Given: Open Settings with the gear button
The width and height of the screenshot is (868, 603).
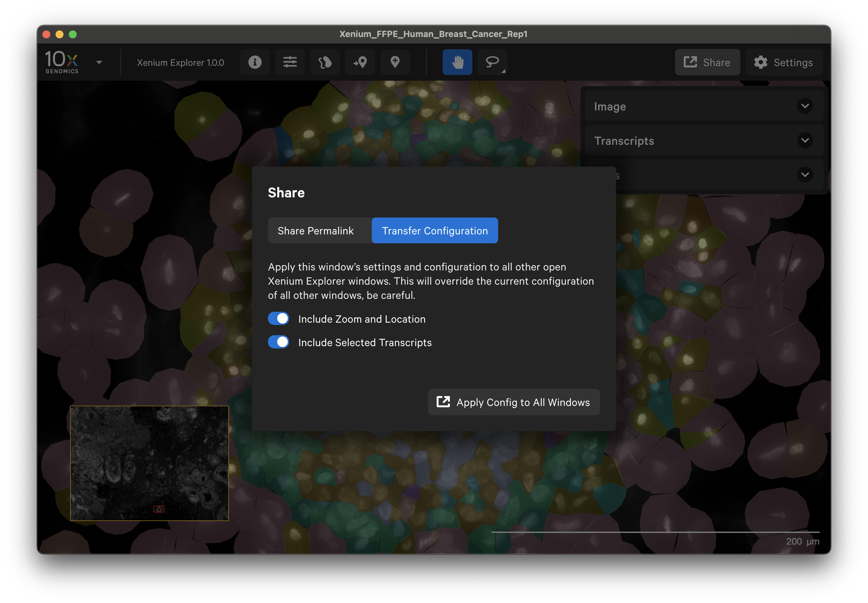Looking at the screenshot, I should (x=783, y=62).
